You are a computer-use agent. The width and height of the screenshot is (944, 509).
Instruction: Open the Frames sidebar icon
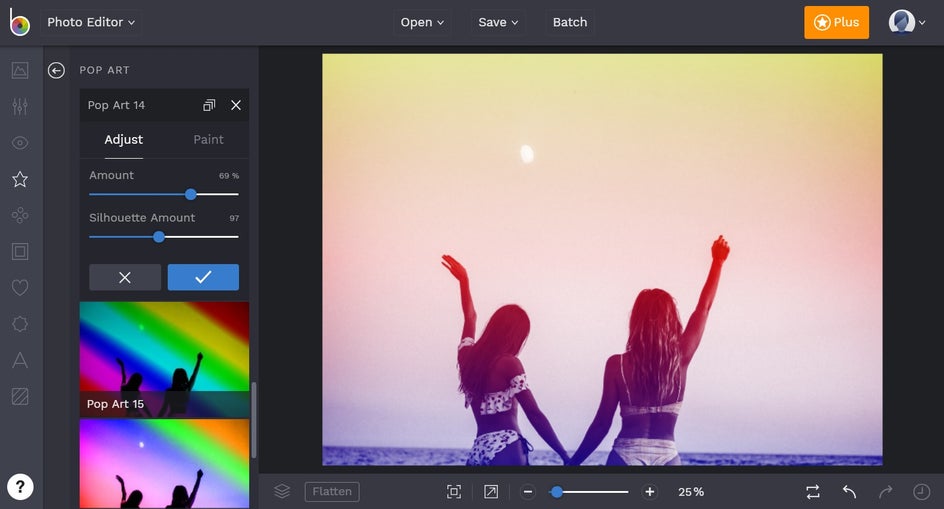coord(20,252)
